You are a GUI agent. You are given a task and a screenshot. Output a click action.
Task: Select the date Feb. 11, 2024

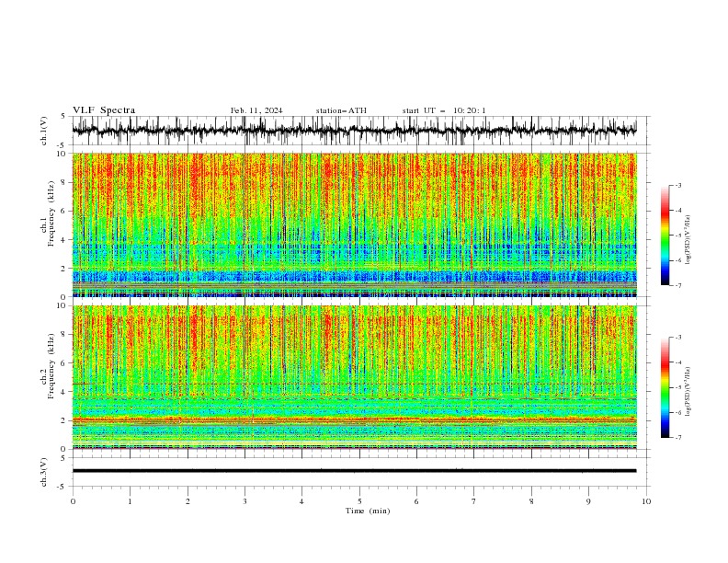point(256,110)
